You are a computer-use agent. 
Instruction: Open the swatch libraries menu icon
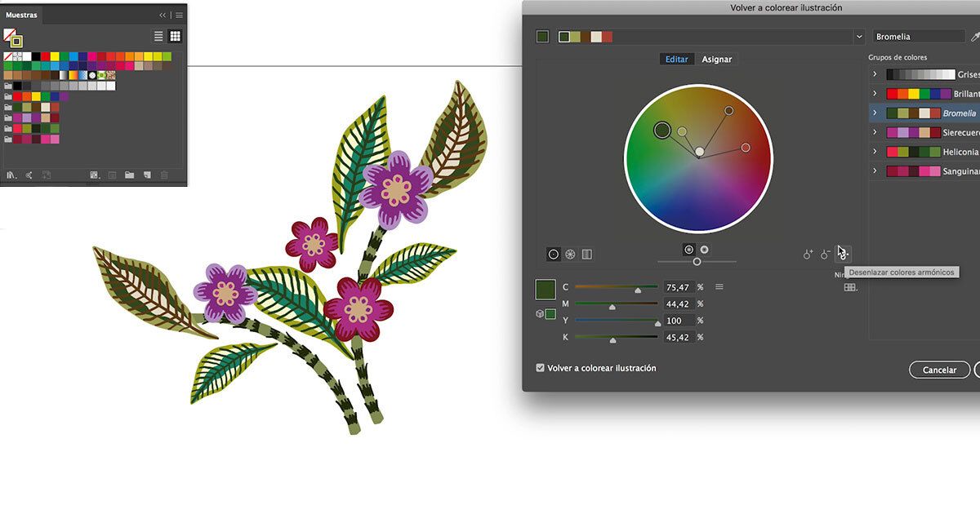11,175
